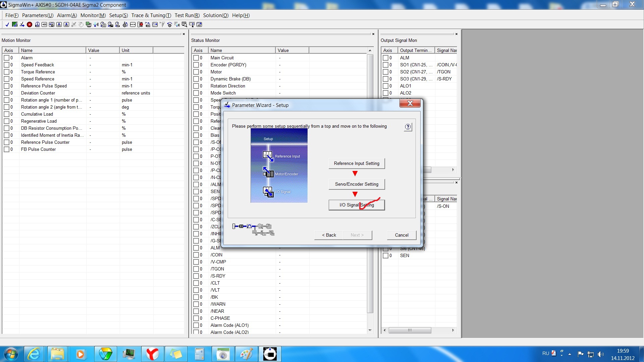
Task: Click the Reference Input icon in wizard diagram
Action: tap(268, 156)
